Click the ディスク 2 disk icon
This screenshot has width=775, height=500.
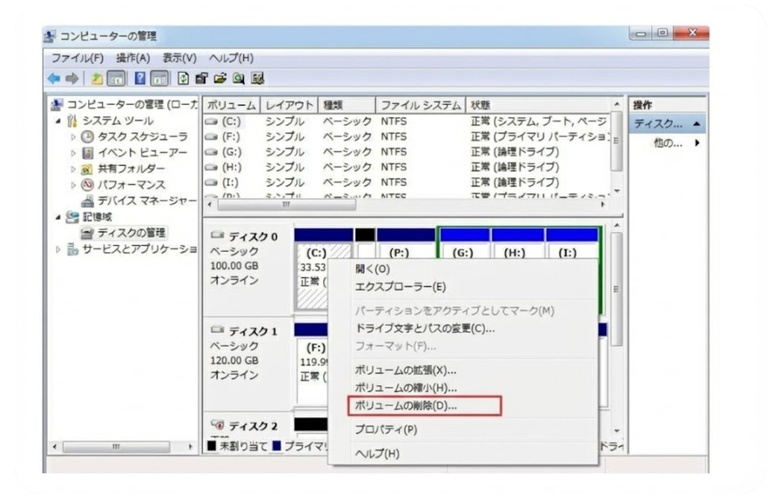pos(217,424)
